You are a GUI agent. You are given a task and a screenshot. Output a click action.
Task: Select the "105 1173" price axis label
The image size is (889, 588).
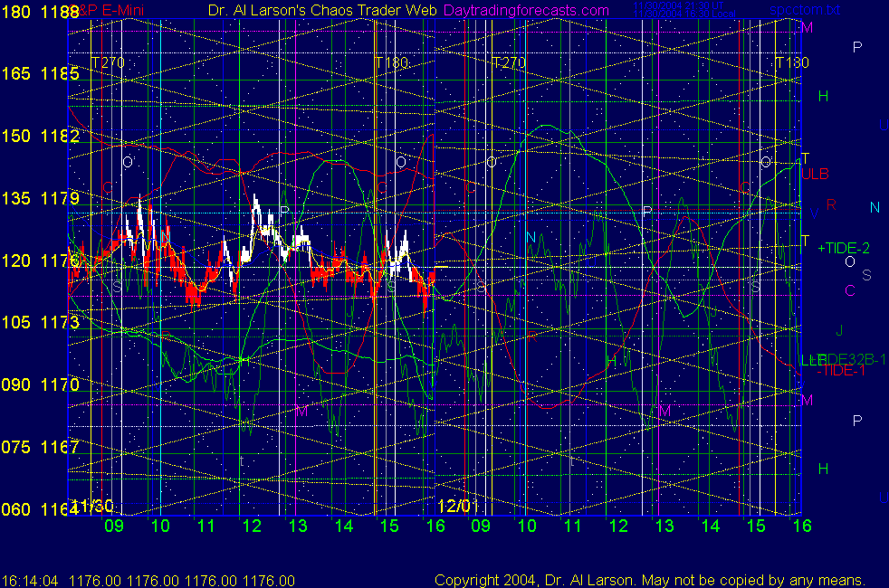[40, 322]
